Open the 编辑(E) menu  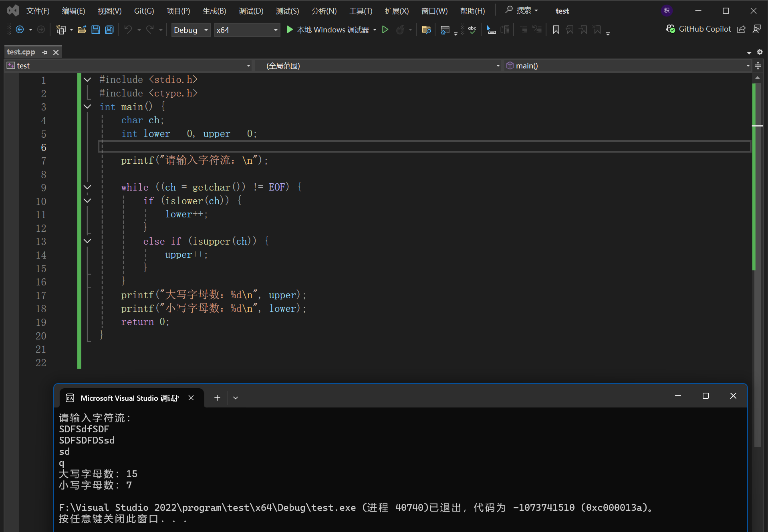click(74, 11)
